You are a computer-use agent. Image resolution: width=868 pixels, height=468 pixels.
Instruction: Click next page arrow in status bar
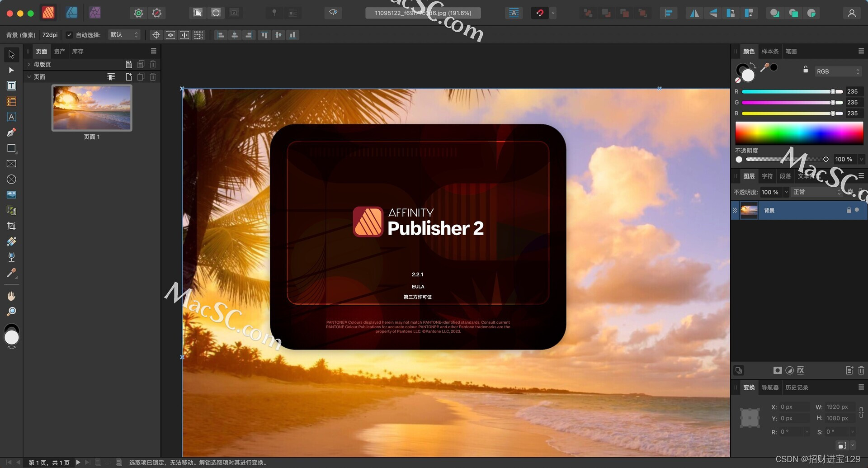coord(78,462)
